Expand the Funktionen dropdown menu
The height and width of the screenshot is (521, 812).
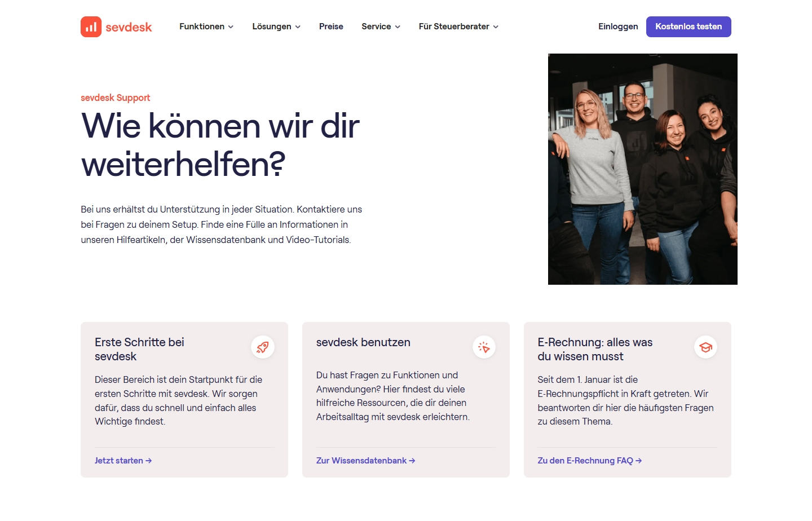(x=206, y=27)
